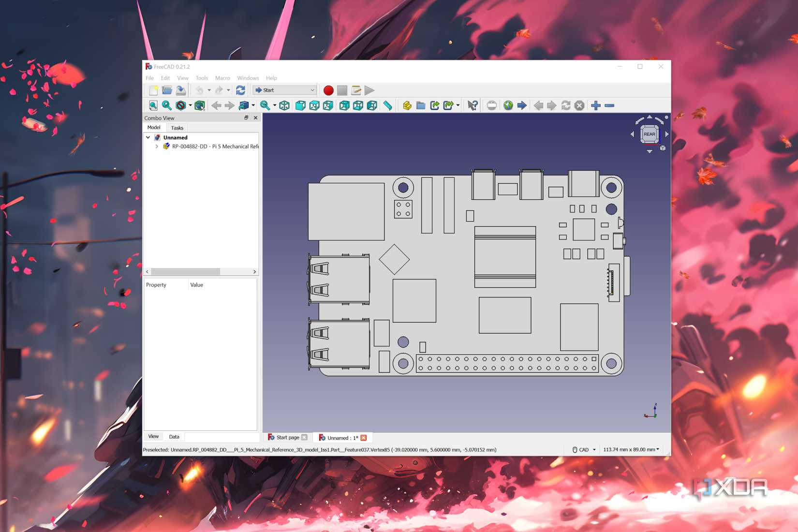Open the redo history dropdown arrow
Screen dimensions: 798x532
(x=228, y=90)
